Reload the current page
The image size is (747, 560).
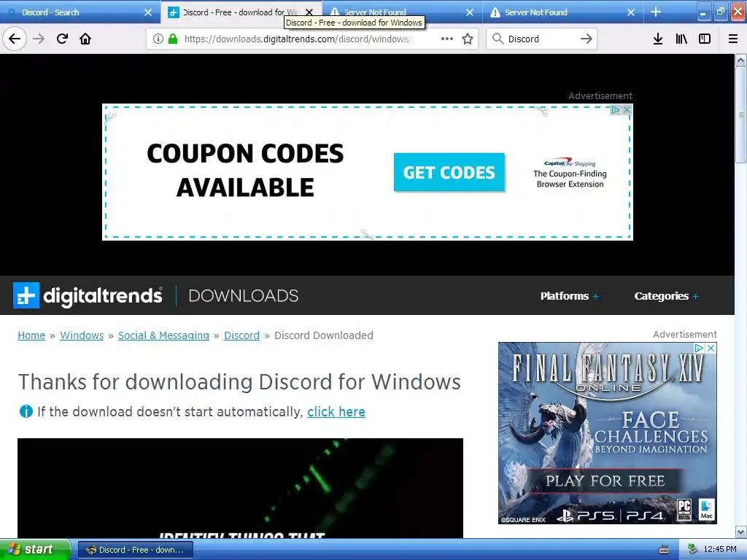click(x=62, y=39)
